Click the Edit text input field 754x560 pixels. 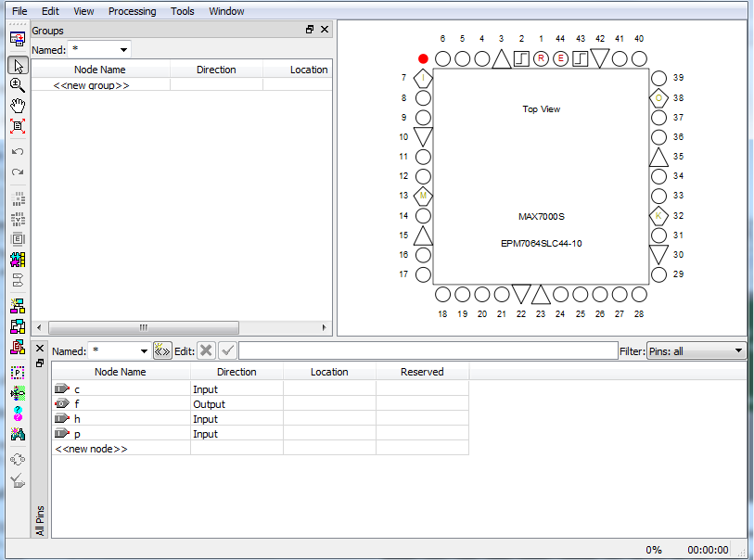[x=428, y=350]
